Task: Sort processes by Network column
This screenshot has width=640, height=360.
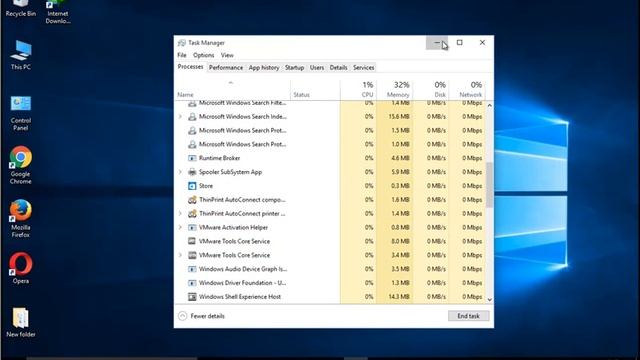Action: point(467,90)
